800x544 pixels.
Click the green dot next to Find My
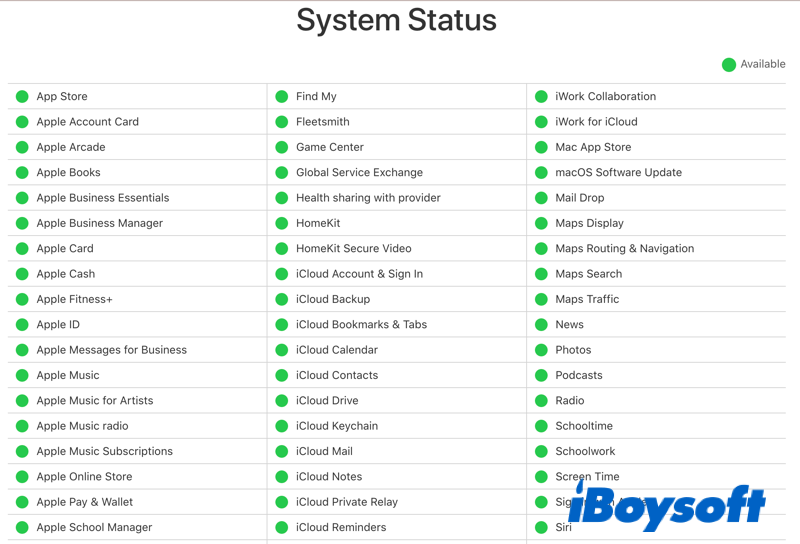pos(282,97)
